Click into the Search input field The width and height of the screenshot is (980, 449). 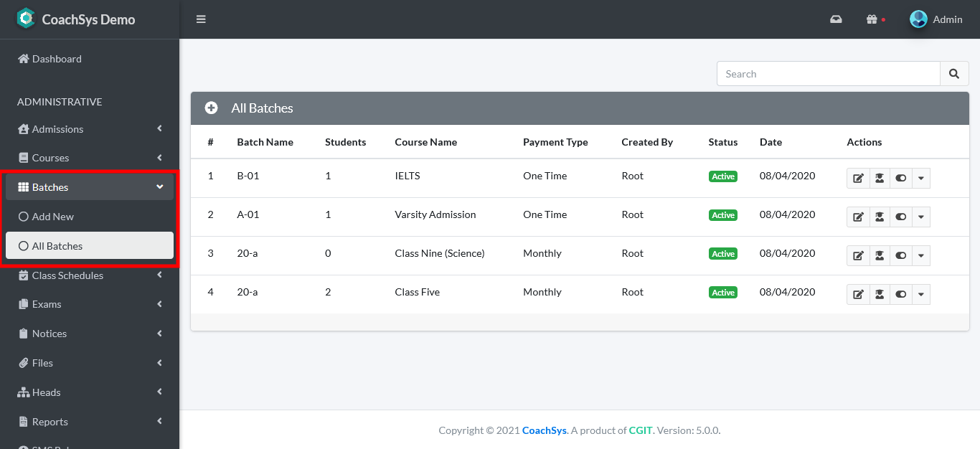pyautogui.click(x=828, y=74)
